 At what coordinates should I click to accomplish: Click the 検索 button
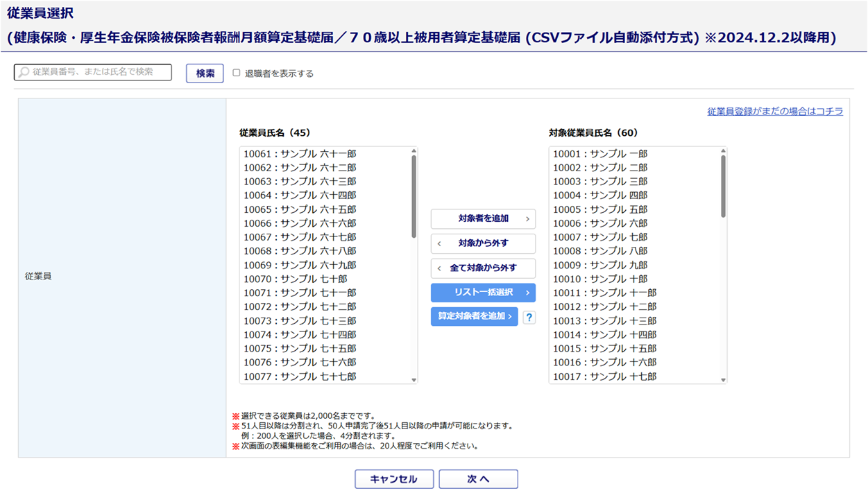click(x=205, y=73)
